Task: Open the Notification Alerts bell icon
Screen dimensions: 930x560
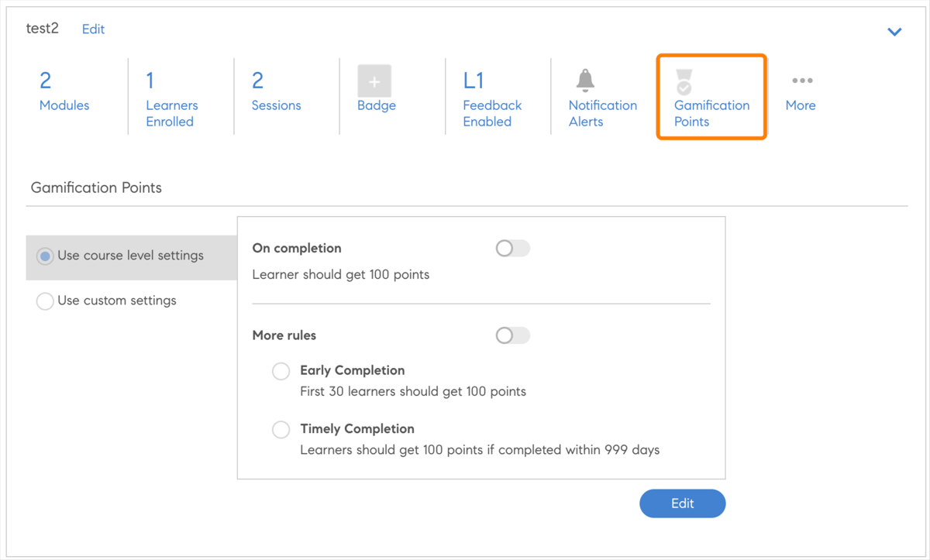Action: point(585,79)
